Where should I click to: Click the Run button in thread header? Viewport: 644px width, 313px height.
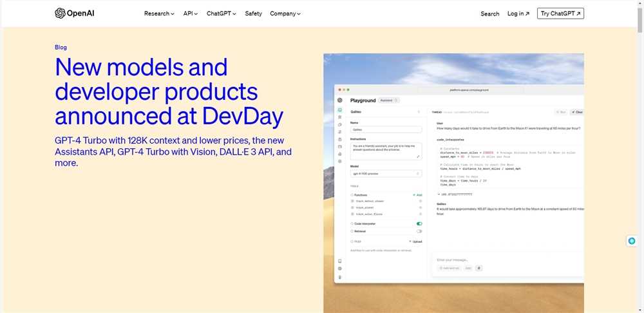[561, 111]
